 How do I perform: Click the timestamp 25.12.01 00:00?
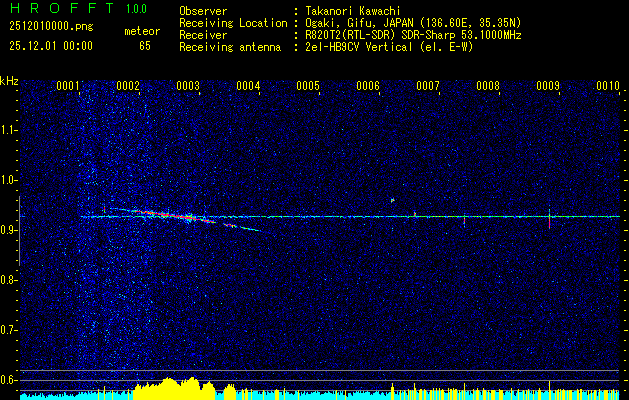[51, 46]
